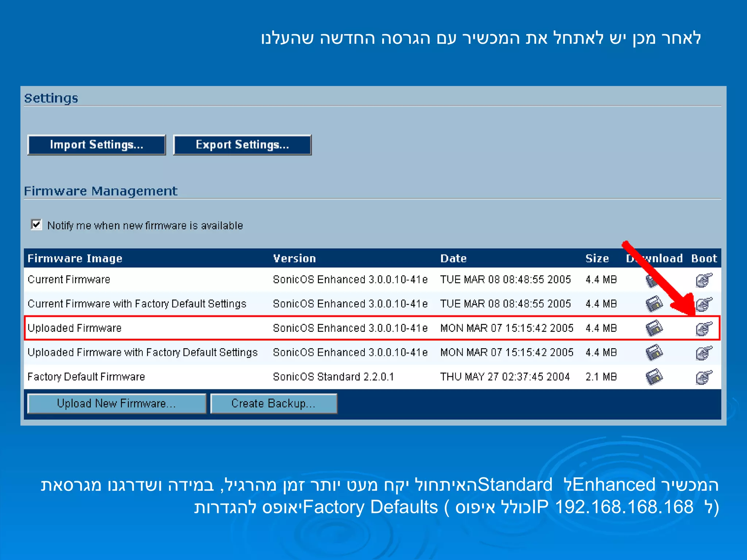Click version 'SonicOS Standard 2.2.0.1'
The width and height of the screenshot is (747, 560).
coord(333,377)
